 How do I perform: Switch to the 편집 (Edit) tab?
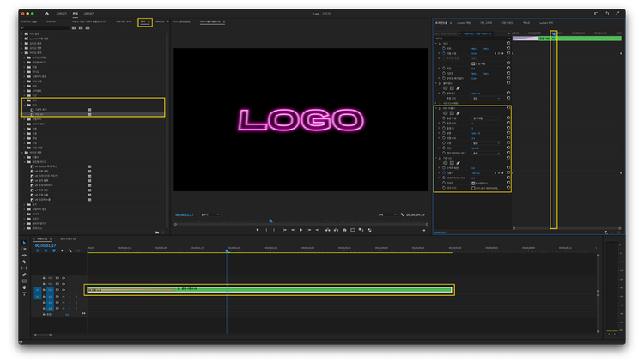coord(76,14)
